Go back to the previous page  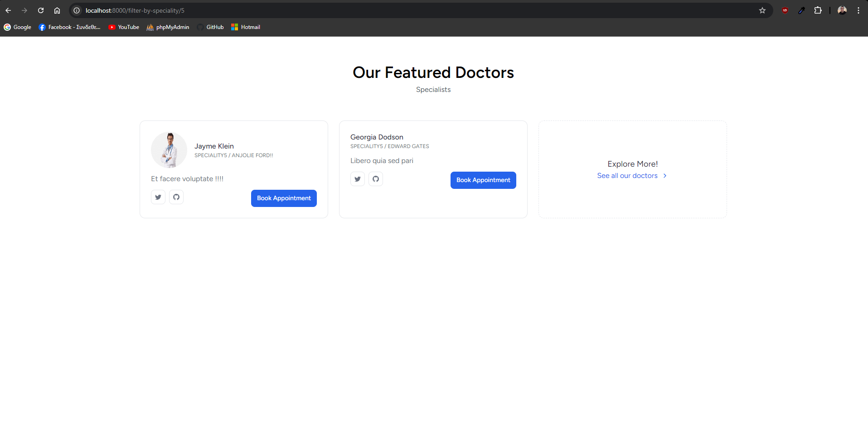(x=8, y=10)
